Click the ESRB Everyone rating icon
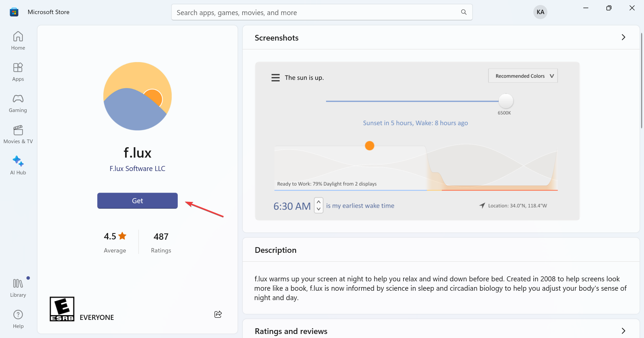644x338 pixels. point(61,309)
